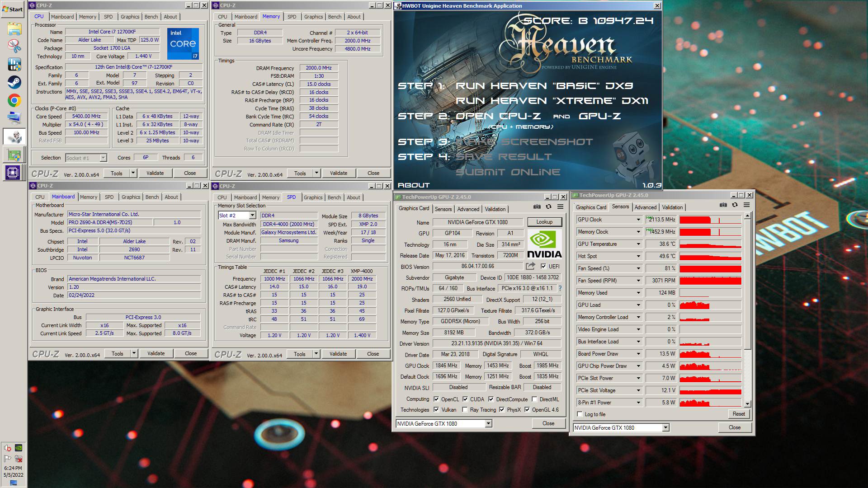Click the muted volume tray icon

(x=8, y=448)
